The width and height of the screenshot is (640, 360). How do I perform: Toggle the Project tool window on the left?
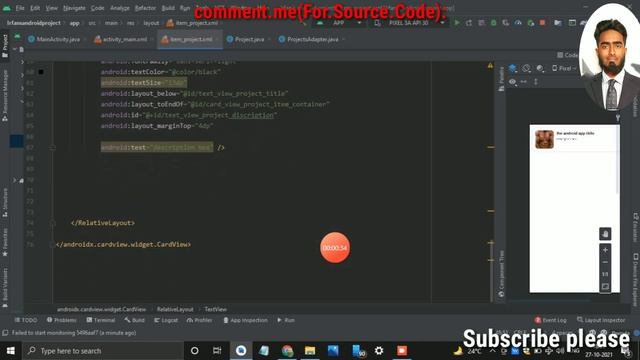pyautogui.click(x=5, y=46)
